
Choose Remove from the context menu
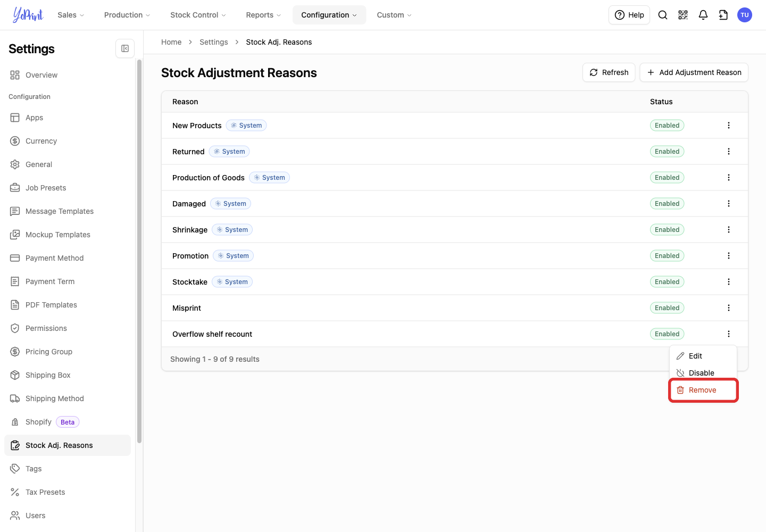pos(703,390)
